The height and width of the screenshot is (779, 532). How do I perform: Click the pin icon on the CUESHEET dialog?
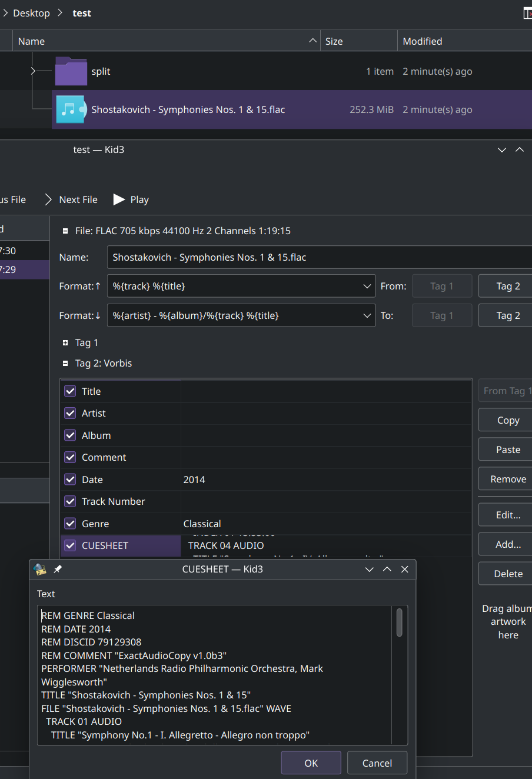pyautogui.click(x=57, y=569)
